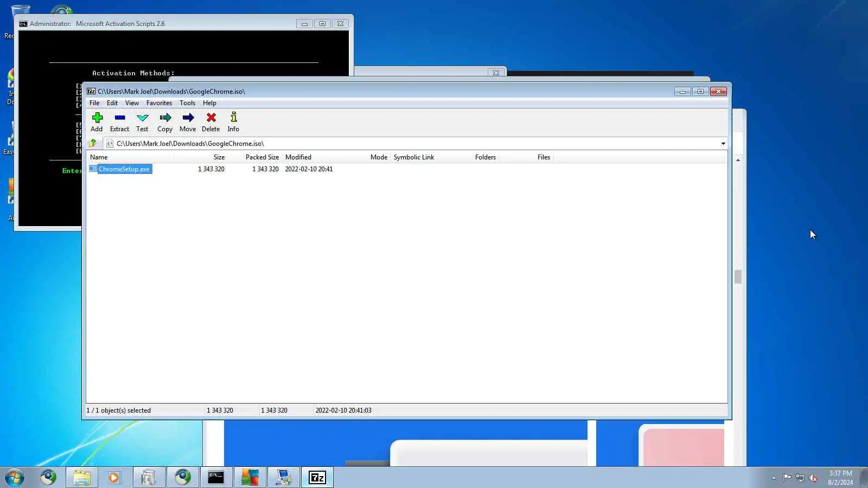Click the Mode column header

click(363, 157)
